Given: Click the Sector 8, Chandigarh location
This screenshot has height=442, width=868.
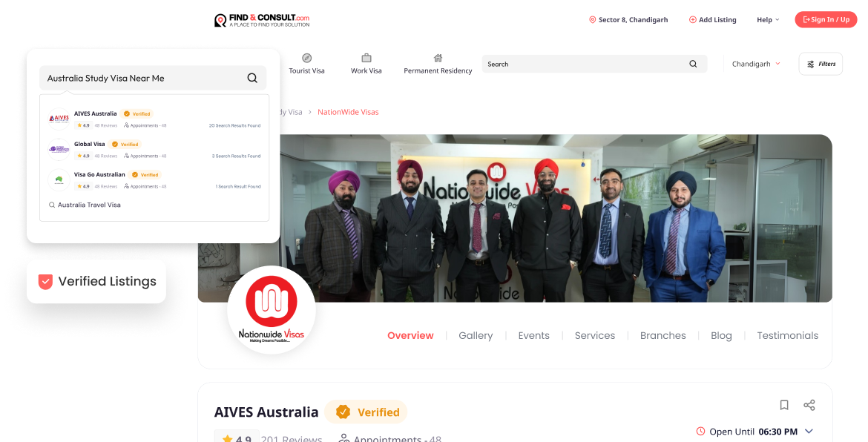Looking at the screenshot, I should pyautogui.click(x=628, y=20).
